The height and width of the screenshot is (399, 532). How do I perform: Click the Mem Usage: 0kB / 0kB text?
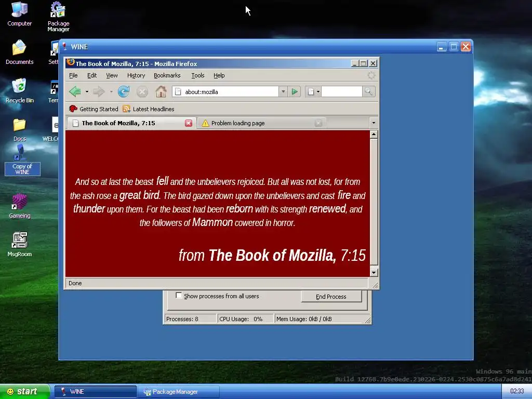click(304, 319)
